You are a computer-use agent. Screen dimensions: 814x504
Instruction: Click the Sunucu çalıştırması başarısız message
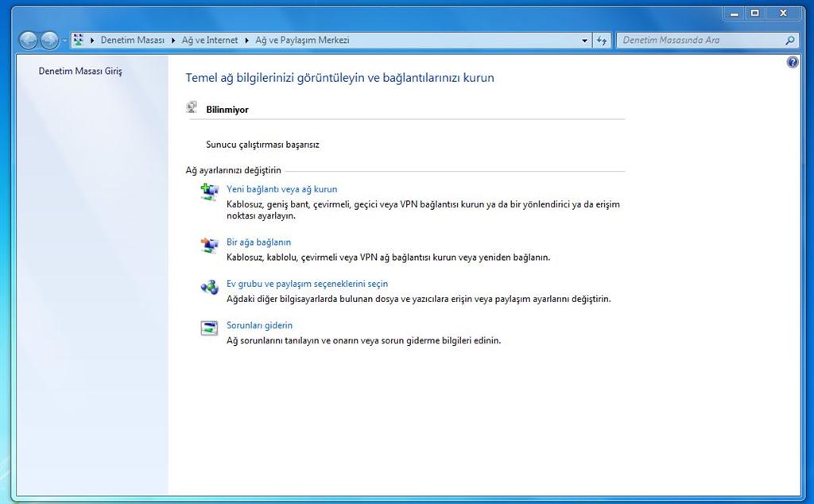click(262, 145)
